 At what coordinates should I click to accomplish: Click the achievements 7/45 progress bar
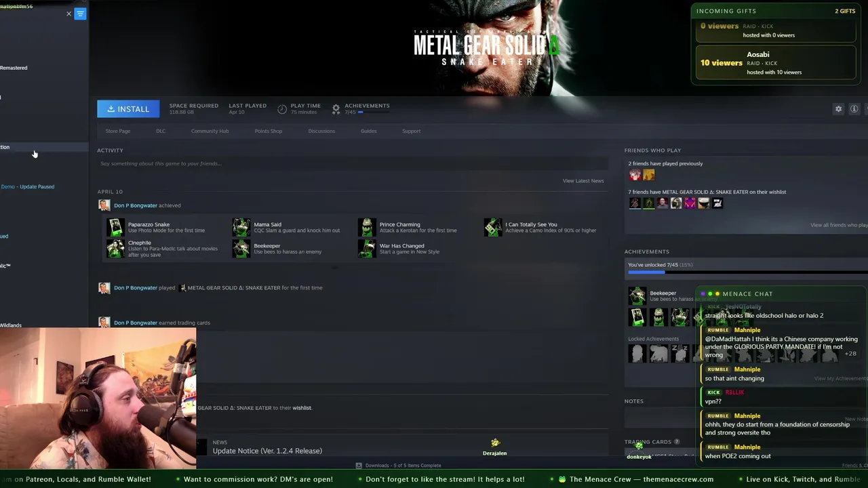[747, 272]
